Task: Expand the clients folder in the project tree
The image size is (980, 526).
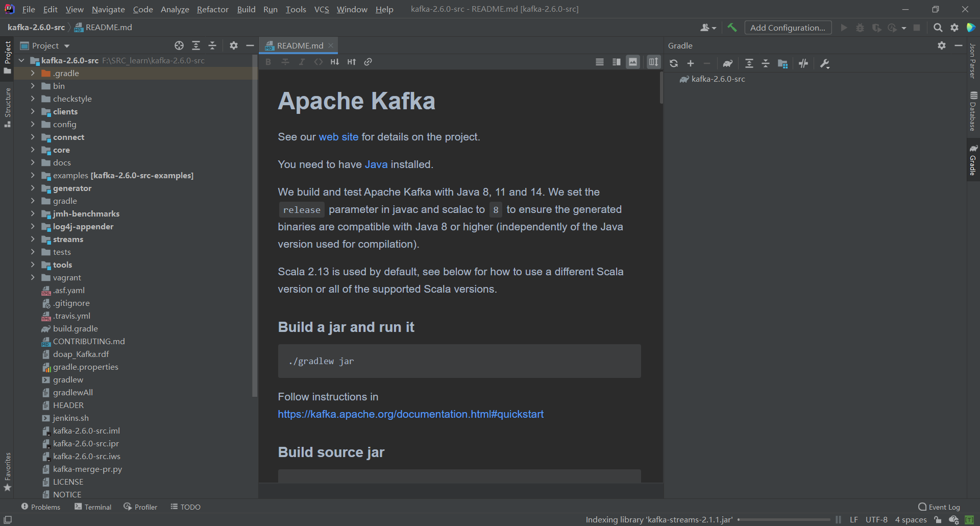Action: [33, 111]
